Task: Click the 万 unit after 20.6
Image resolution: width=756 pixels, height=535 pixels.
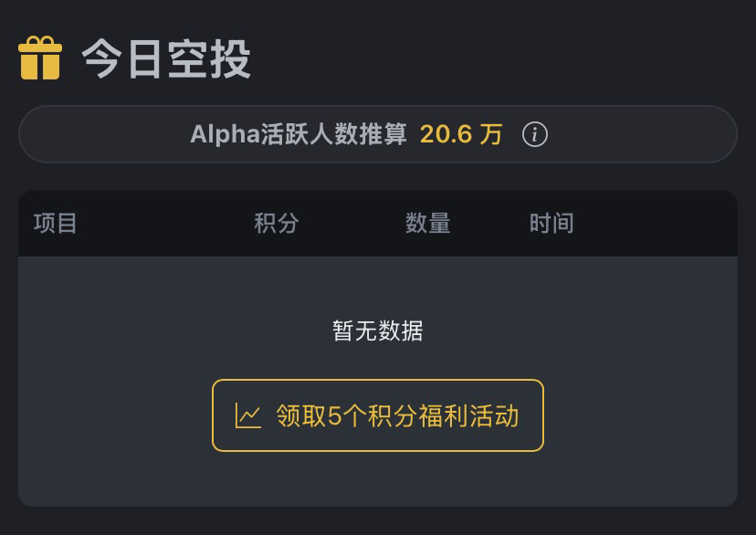Action: coord(492,135)
